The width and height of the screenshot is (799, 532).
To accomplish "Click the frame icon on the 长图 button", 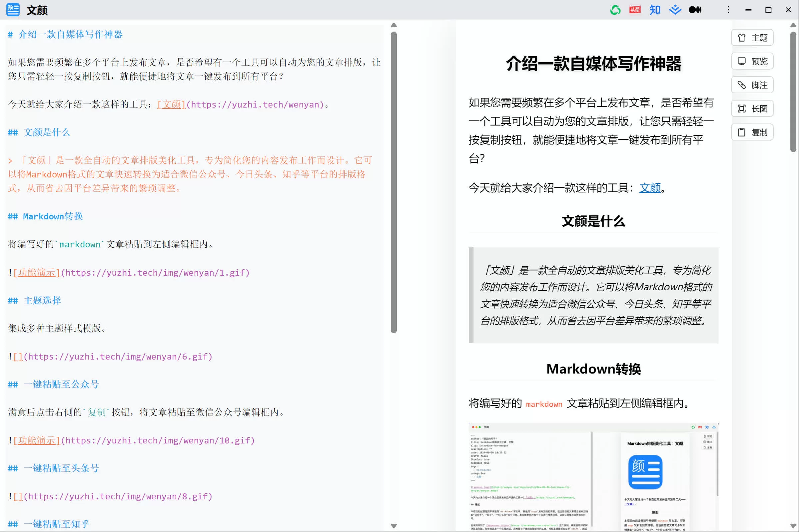I will point(742,109).
